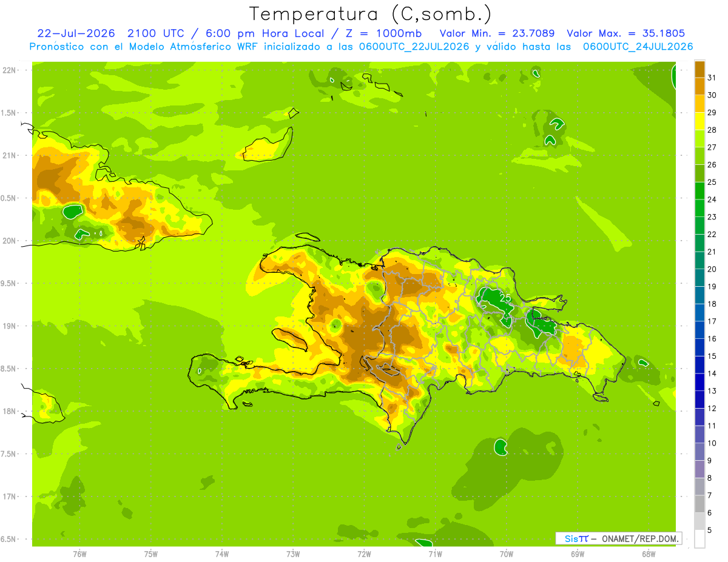This screenshot has height=562, width=728.
Task: Click the "76W" longitude axis label
Action: pyautogui.click(x=79, y=554)
